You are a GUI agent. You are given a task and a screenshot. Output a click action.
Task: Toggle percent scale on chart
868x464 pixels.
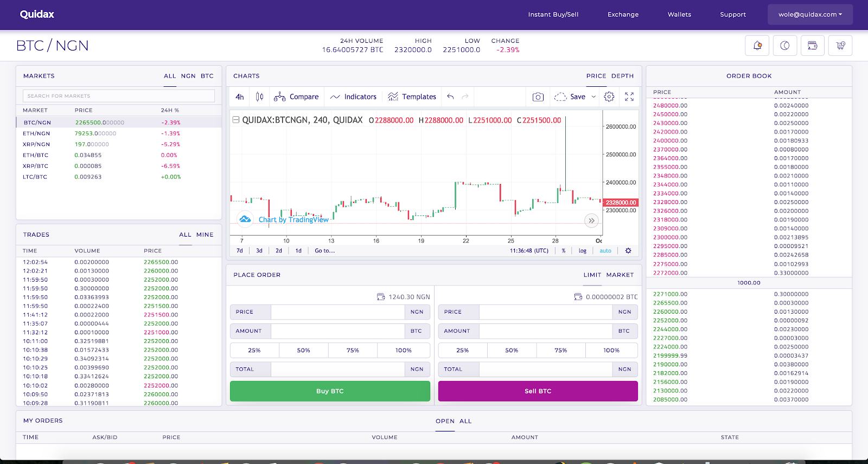pyautogui.click(x=564, y=251)
